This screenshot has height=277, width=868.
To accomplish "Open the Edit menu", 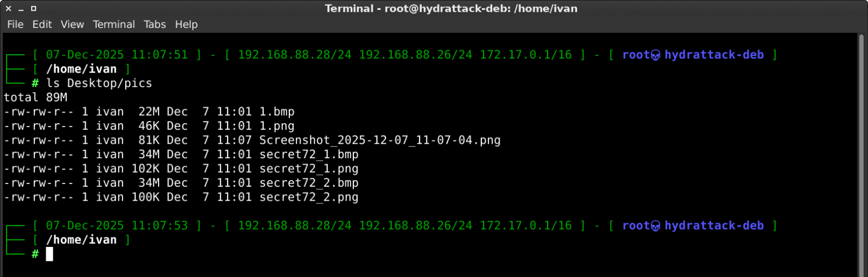I will (x=42, y=25).
